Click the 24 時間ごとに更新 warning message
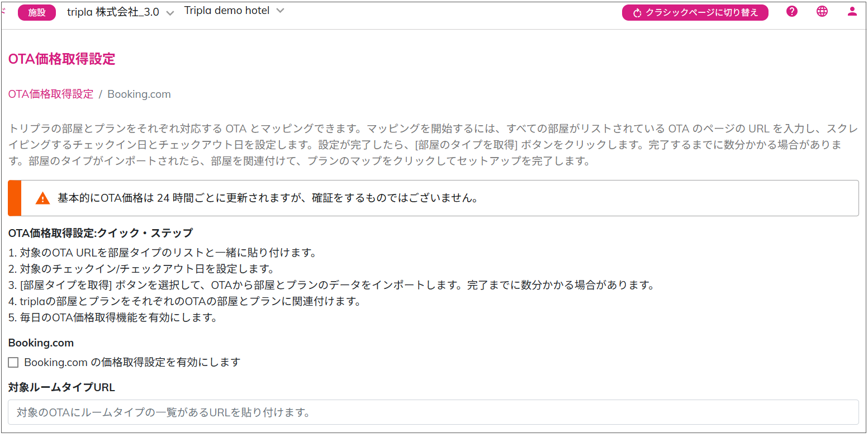This screenshot has height=437, width=868. click(268, 198)
